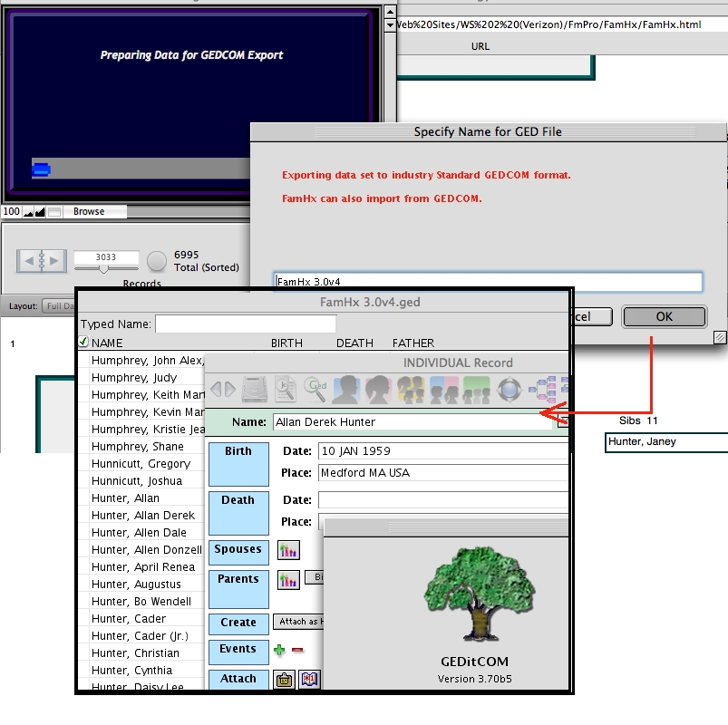
Task: Click the zoom in mountain icon
Action: (40, 212)
